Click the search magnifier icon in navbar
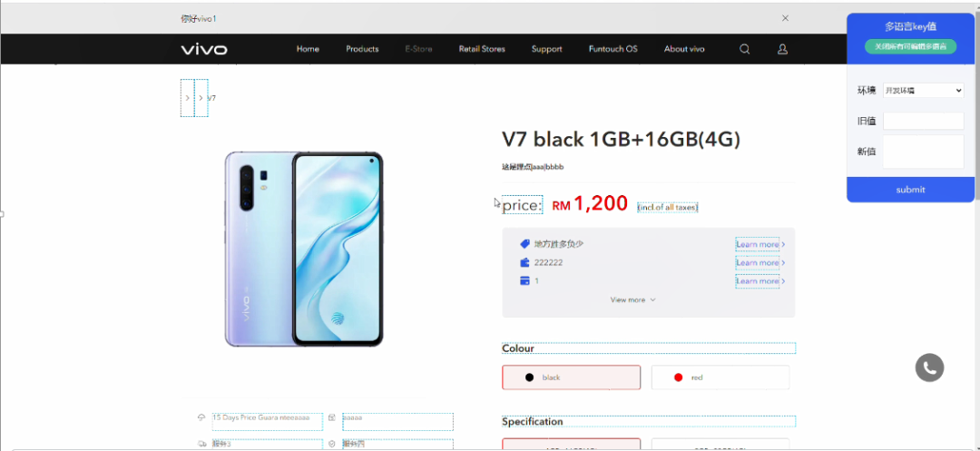980x451 pixels. [744, 49]
